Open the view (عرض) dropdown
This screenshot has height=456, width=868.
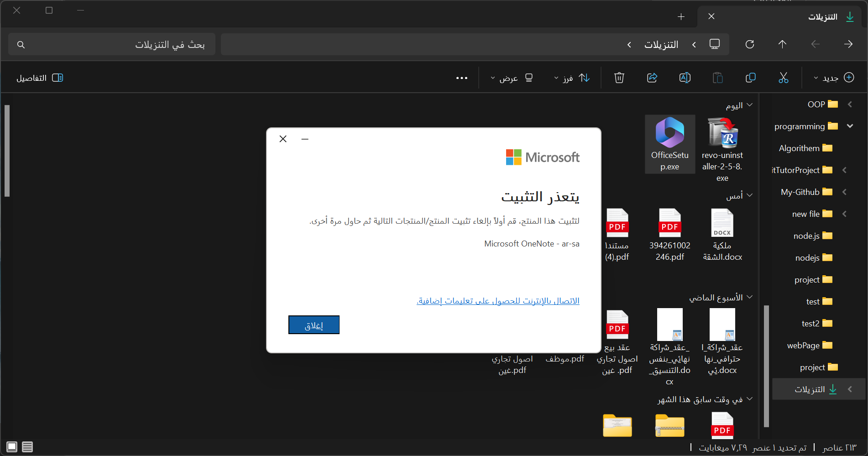[511, 78]
